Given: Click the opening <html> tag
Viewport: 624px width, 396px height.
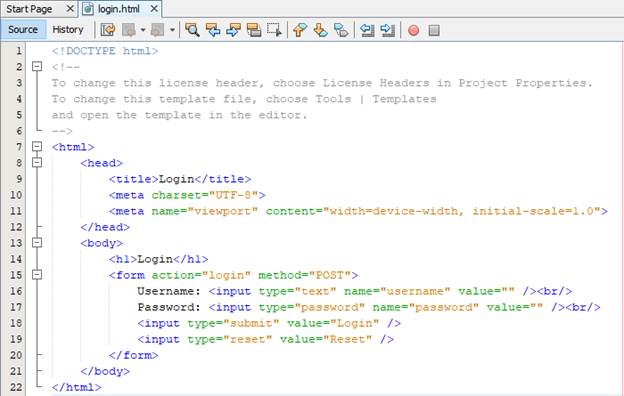Looking at the screenshot, I should pos(73,147).
